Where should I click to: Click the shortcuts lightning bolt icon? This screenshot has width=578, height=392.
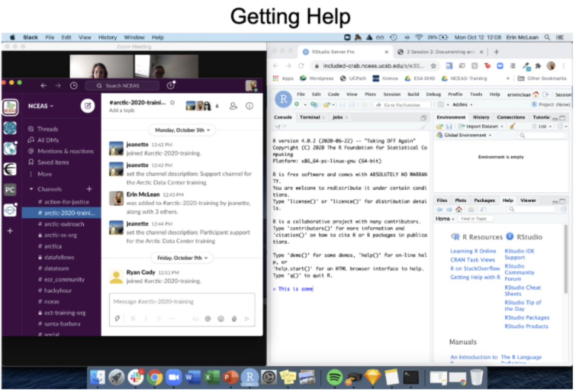[117, 319]
